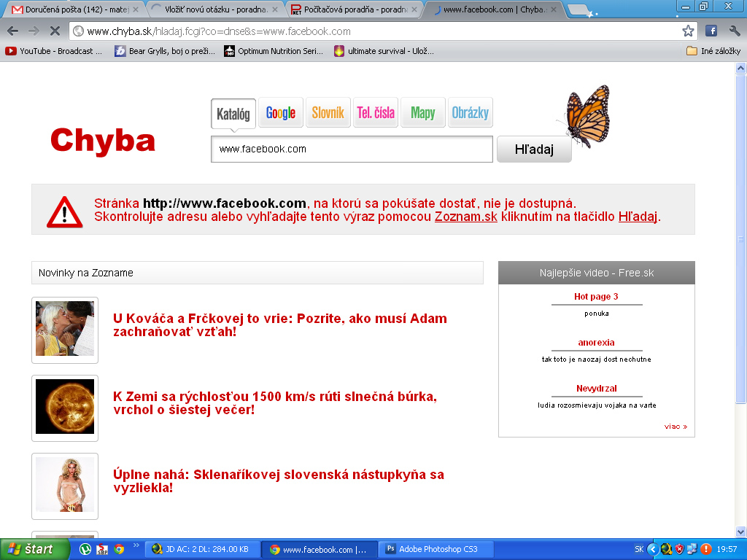This screenshot has height=560, width=747.
Task: Launch uTorrent from the quick launch bar
Action: (x=85, y=550)
